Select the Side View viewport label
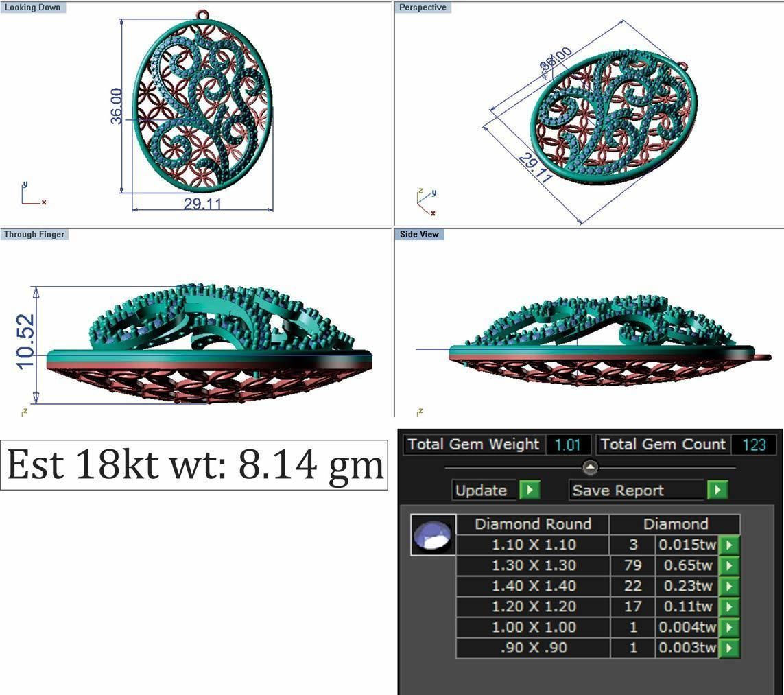This screenshot has height=695, width=784. [x=419, y=234]
